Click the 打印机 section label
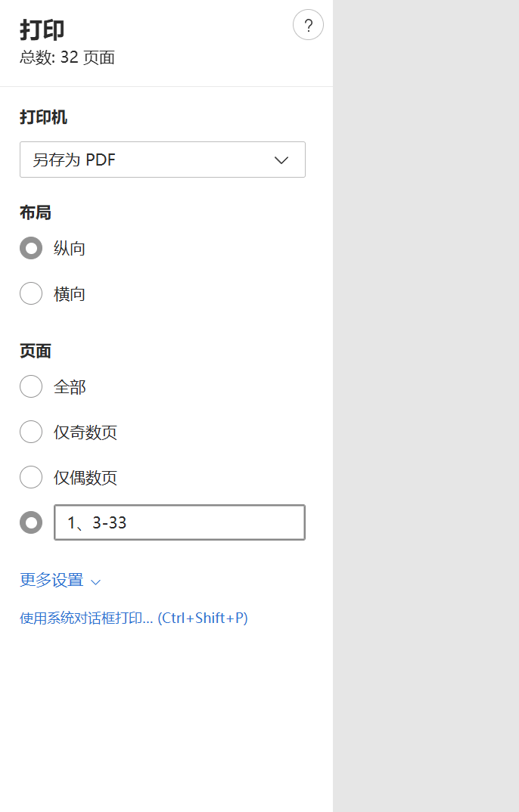This screenshot has height=812, width=519. click(x=44, y=117)
